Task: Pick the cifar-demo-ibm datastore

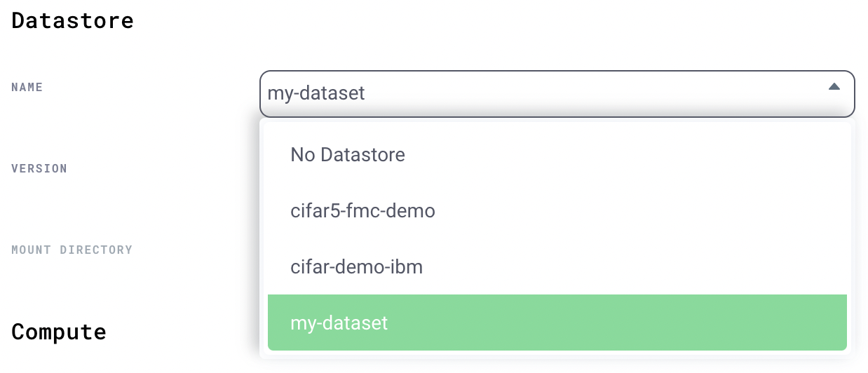Action: click(x=557, y=266)
